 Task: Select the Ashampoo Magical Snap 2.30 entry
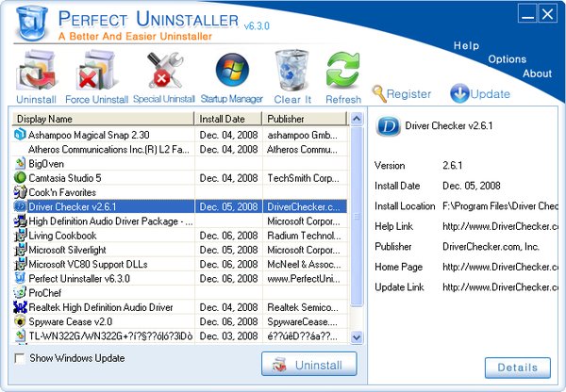pyautogui.click(x=89, y=135)
